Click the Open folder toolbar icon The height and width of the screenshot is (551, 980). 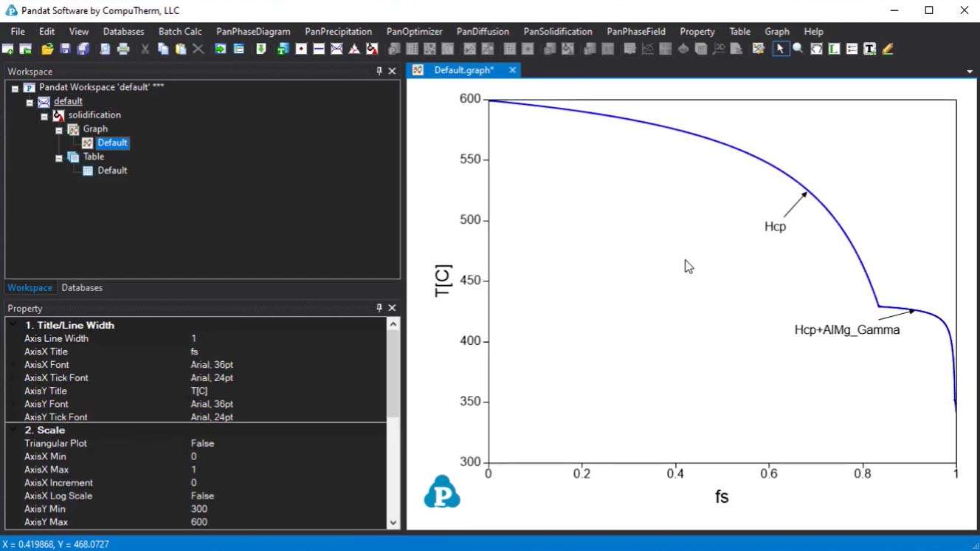point(47,49)
